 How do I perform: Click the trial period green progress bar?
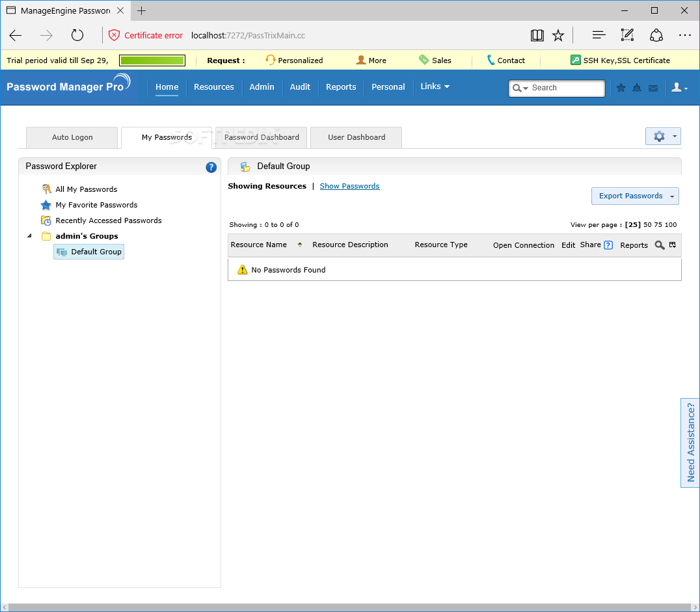pos(152,60)
